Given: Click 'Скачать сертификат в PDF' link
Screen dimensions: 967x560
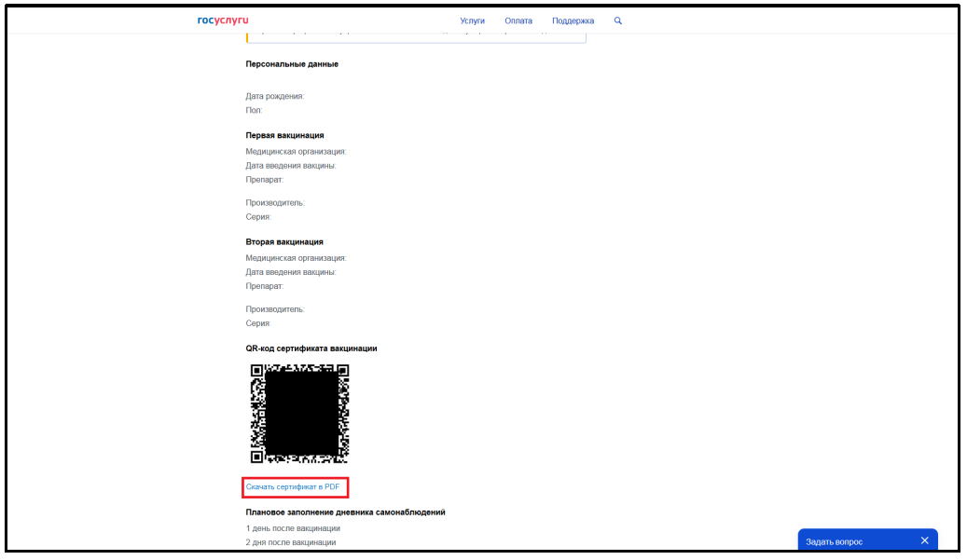Looking at the screenshot, I should [293, 486].
